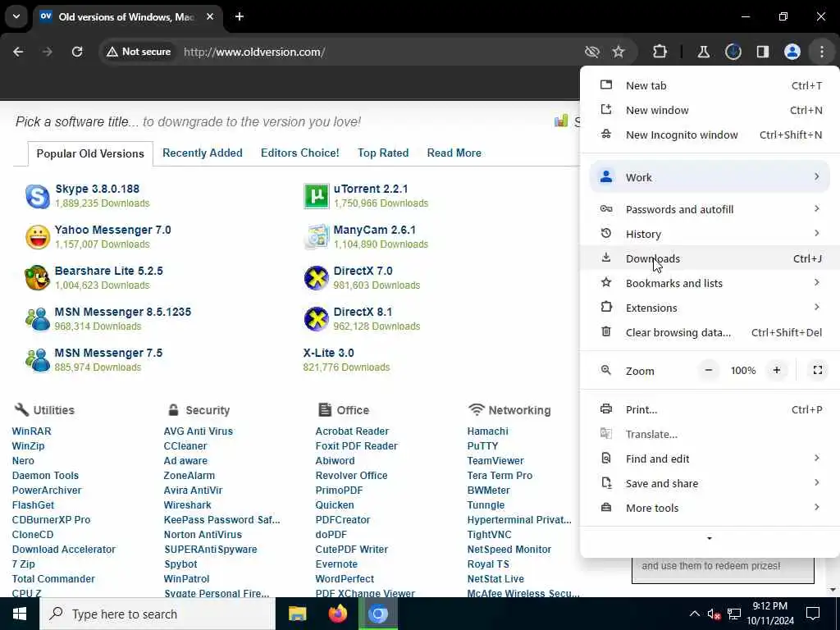Open the TeamViewer link under Networking
The height and width of the screenshot is (630, 840).
495,460
